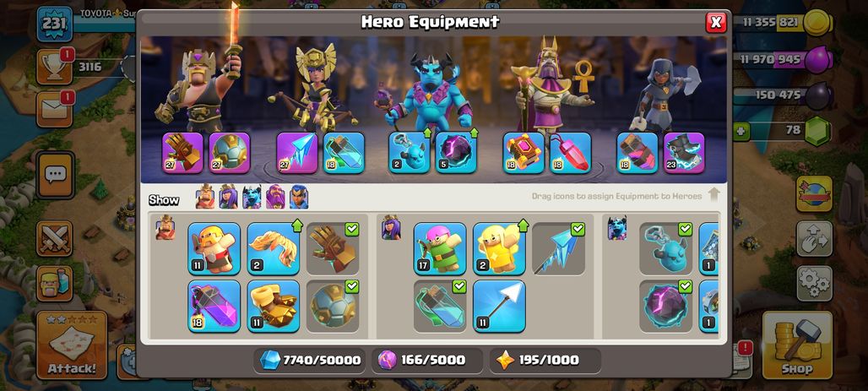The height and width of the screenshot is (391, 868).
Task: Select the Rage Vial level 18 equipment
Action: [214, 307]
